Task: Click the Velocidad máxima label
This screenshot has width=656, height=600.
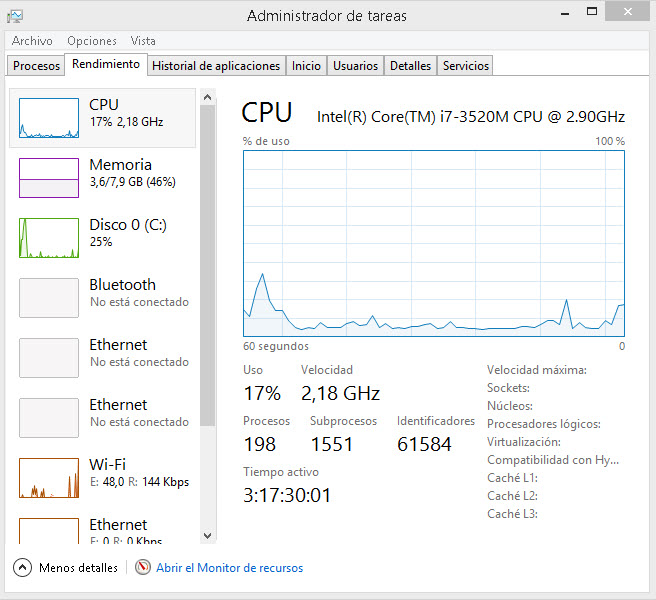Action: coord(537,370)
